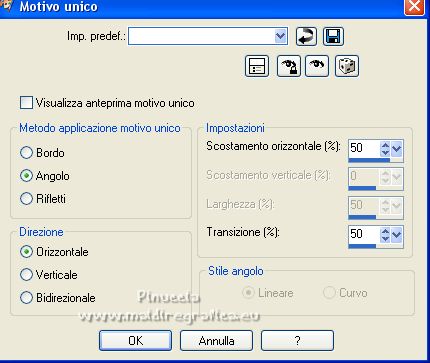Choose Bidirezionale direction
This screenshot has width=430, height=363.
[x=26, y=297]
